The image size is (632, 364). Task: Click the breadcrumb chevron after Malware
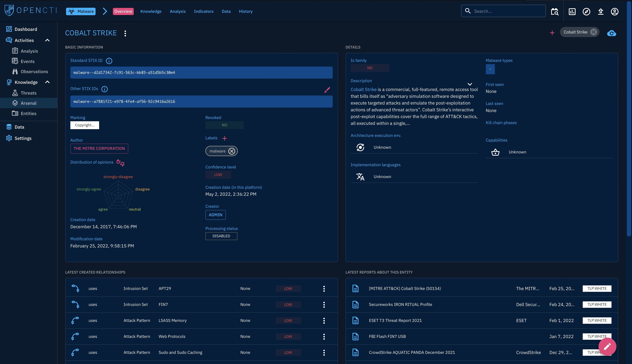[105, 11]
